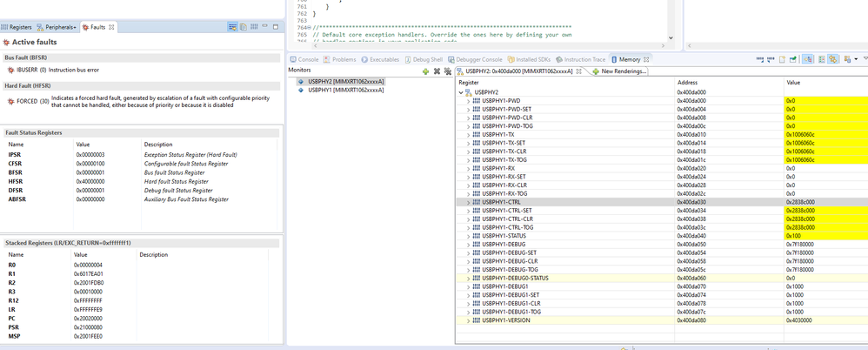868x350 pixels.
Task: Switch to the Problems tab
Action: tap(340, 59)
